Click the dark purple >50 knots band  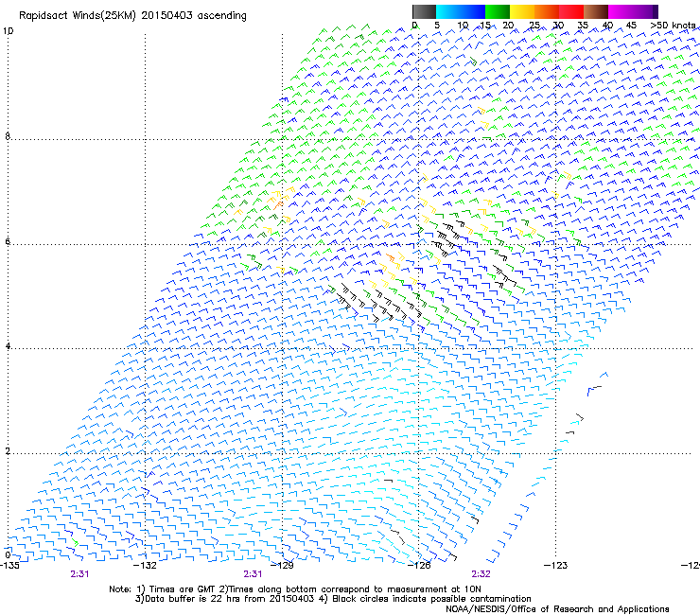656,11
